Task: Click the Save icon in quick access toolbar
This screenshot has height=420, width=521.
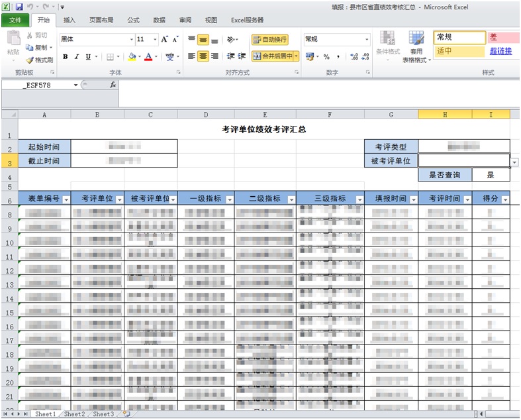Action: pyautogui.click(x=20, y=7)
